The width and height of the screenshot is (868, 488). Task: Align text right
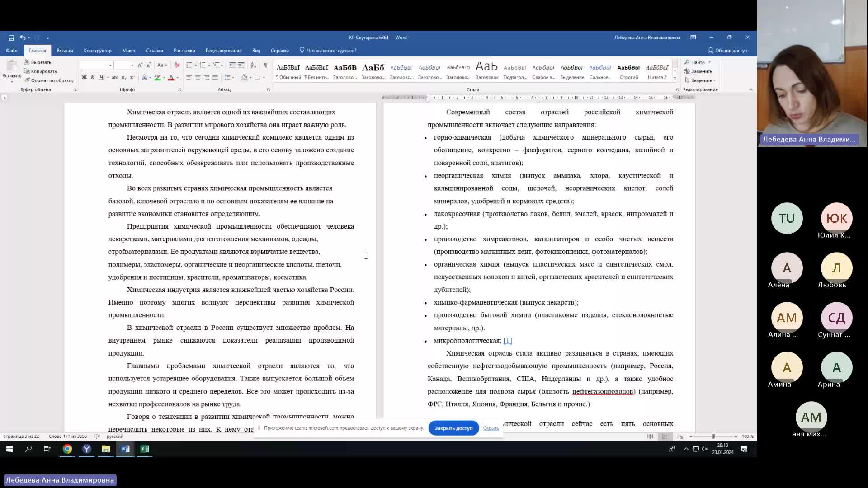click(206, 78)
